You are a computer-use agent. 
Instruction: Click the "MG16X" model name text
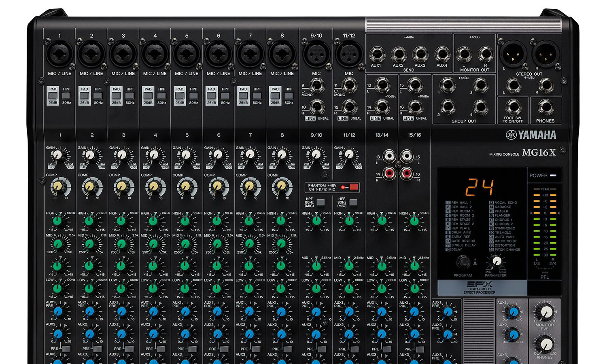pyautogui.click(x=539, y=152)
